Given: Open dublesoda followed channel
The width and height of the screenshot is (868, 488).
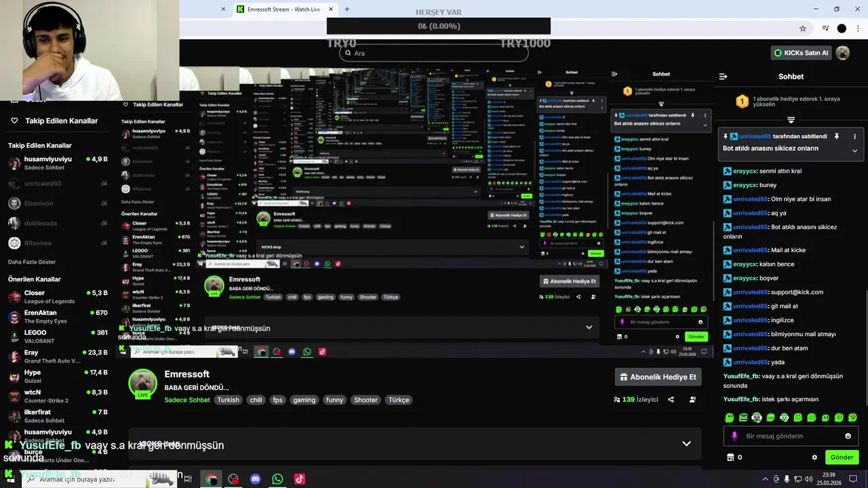Looking at the screenshot, I should click(x=58, y=223).
